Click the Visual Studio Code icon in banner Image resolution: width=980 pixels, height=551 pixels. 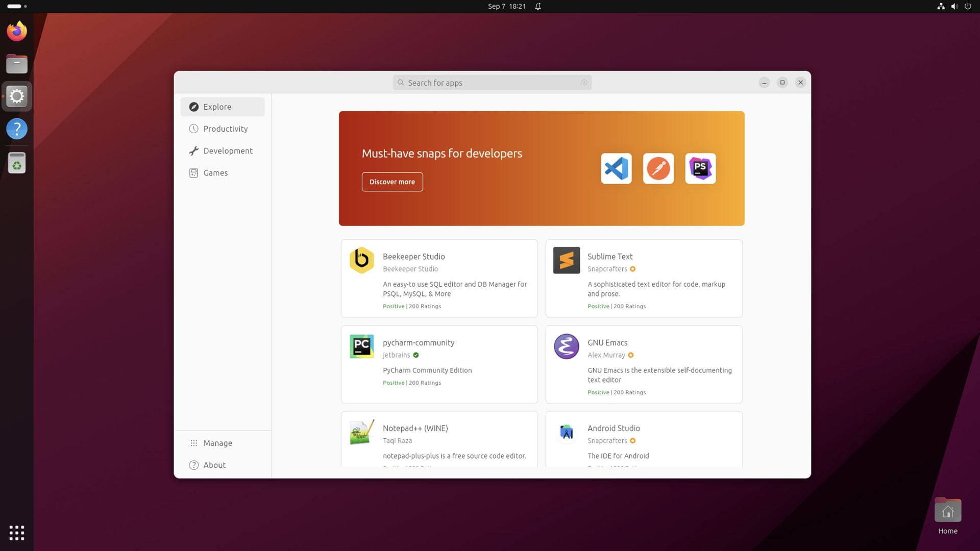pyautogui.click(x=615, y=168)
